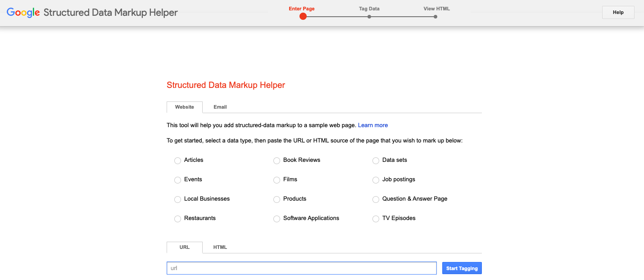The image size is (644, 280).
Task: Switch to the Website tab
Action: pos(185,107)
